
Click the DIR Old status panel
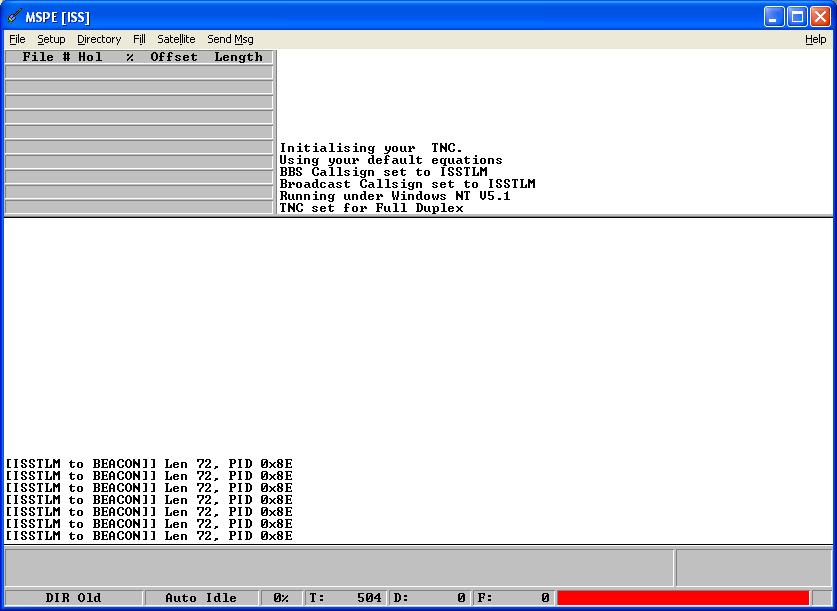73,598
